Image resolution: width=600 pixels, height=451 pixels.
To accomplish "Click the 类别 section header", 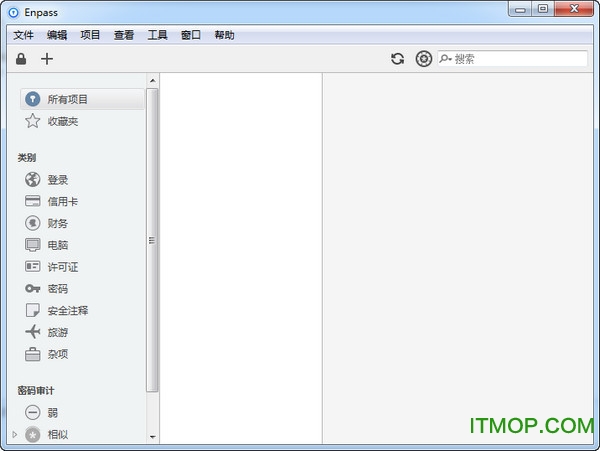I will click(27, 158).
